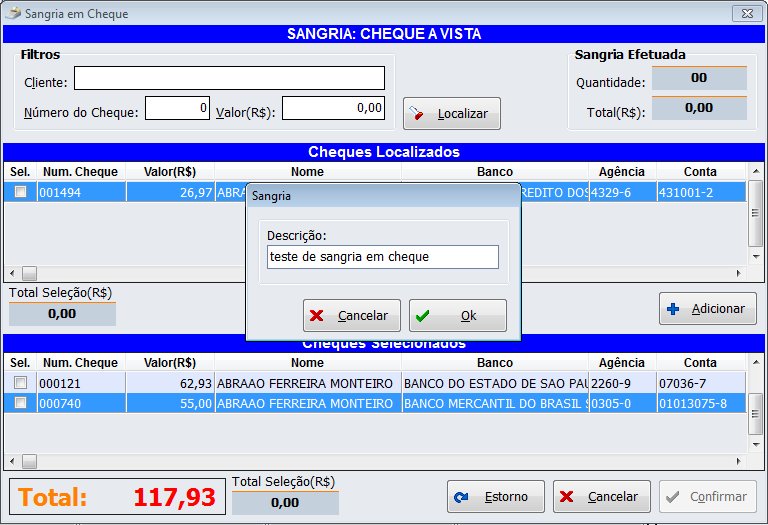The height and width of the screenshot is (525, 768).
Task: Select the Valor(R$) filter field
Action: click(x=333, y=108)
